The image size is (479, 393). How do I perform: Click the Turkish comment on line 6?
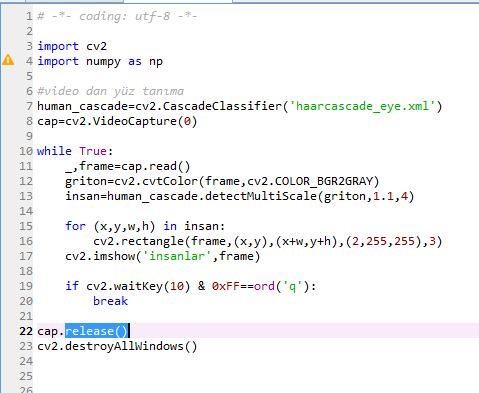[x=110, y=91]
